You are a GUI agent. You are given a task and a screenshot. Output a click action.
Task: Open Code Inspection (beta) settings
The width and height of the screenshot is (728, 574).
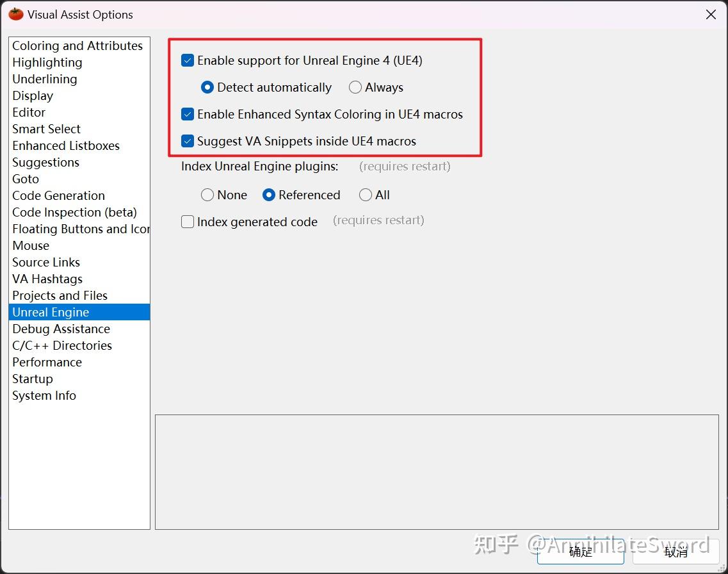(x=74, y=212)
